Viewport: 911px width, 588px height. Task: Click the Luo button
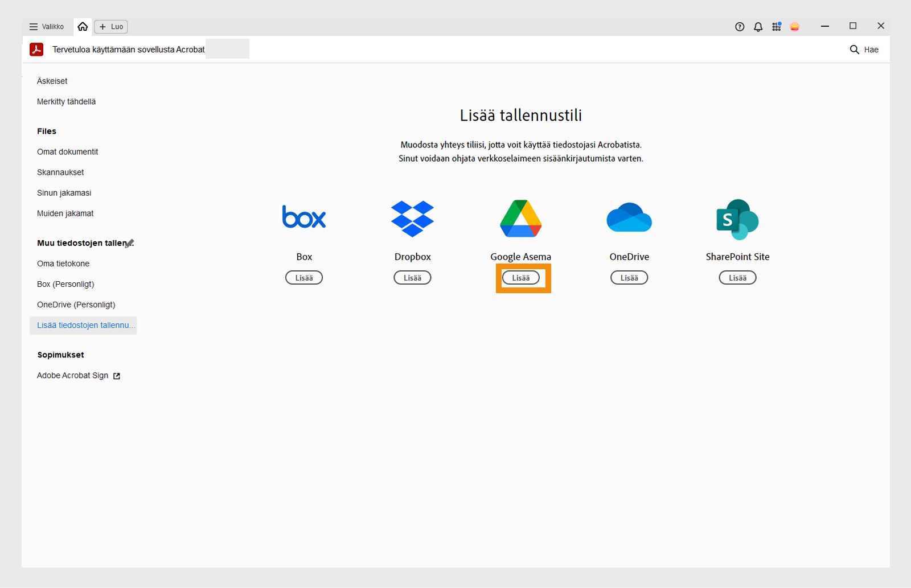(110, 26)
